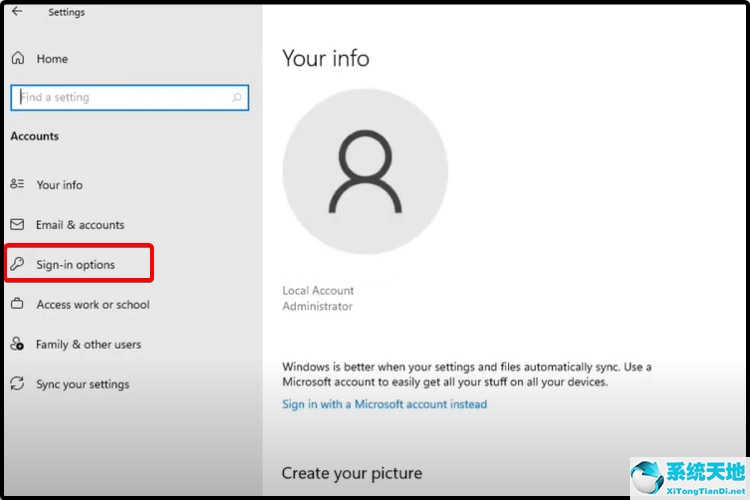Open Family & other users settings

click(89, 344)
